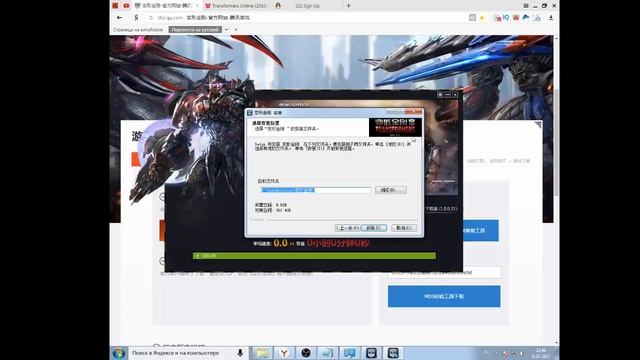The image size is (640, 360).
Task: Click the green download progress bar
Action: 314,256
